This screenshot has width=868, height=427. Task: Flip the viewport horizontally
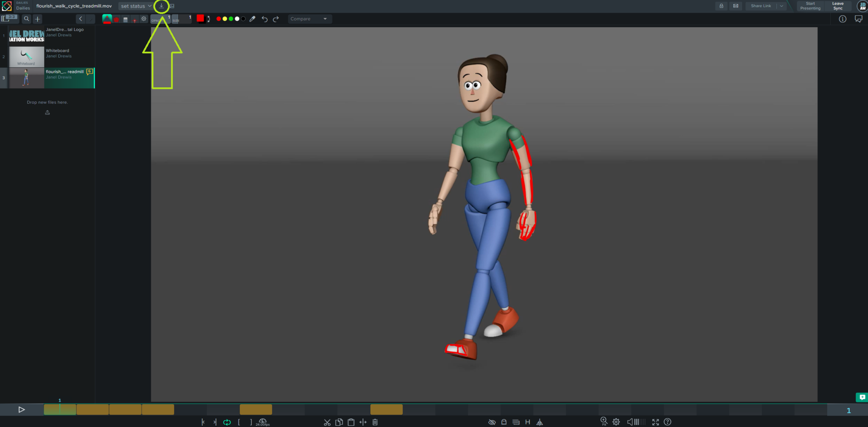tap(540, 422)
